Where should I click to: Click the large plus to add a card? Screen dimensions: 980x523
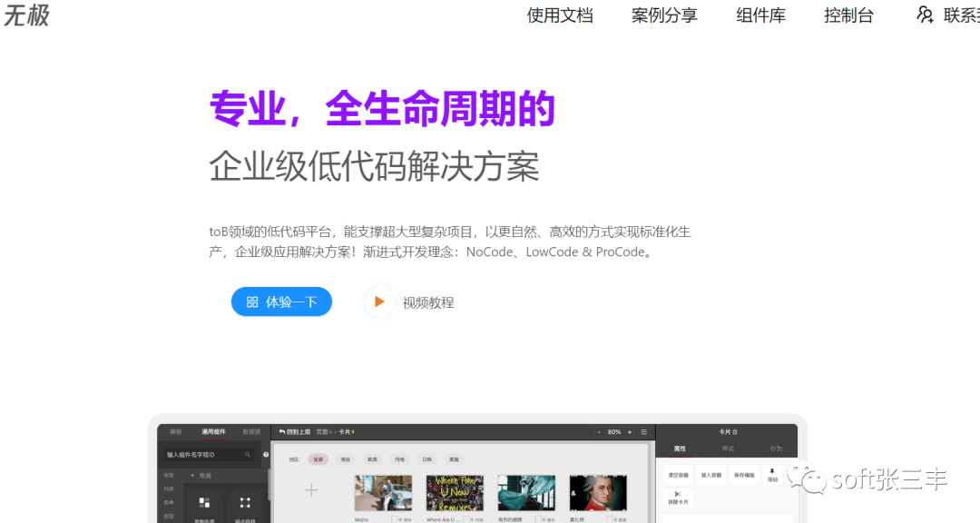(x=311, y=490)
